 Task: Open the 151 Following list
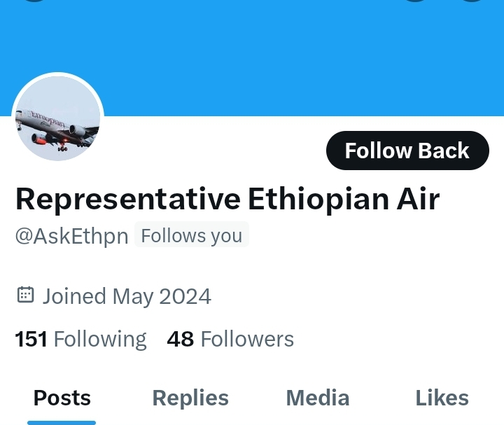pos(80,339)
